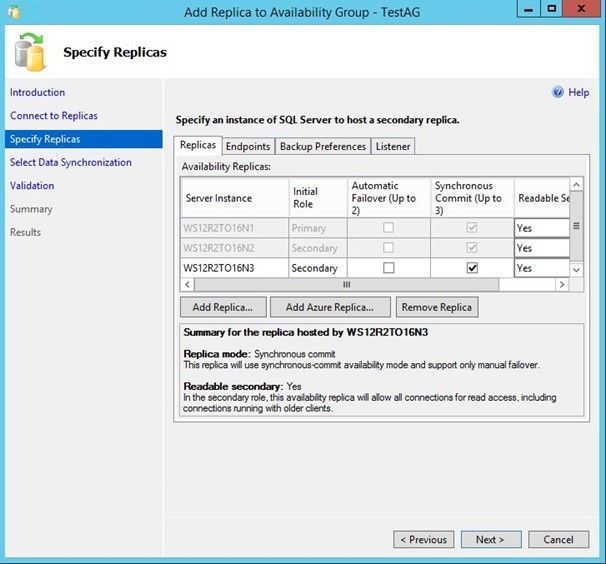
Task: Click the Initial Role column header
Action: pyautogui.click(x=318, y=198)
